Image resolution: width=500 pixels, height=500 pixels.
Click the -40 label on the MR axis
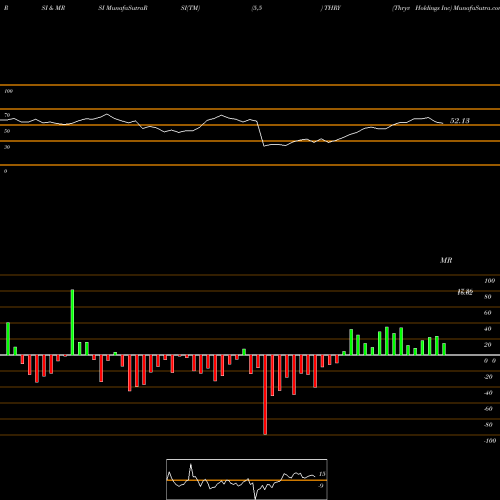point(488,393)
